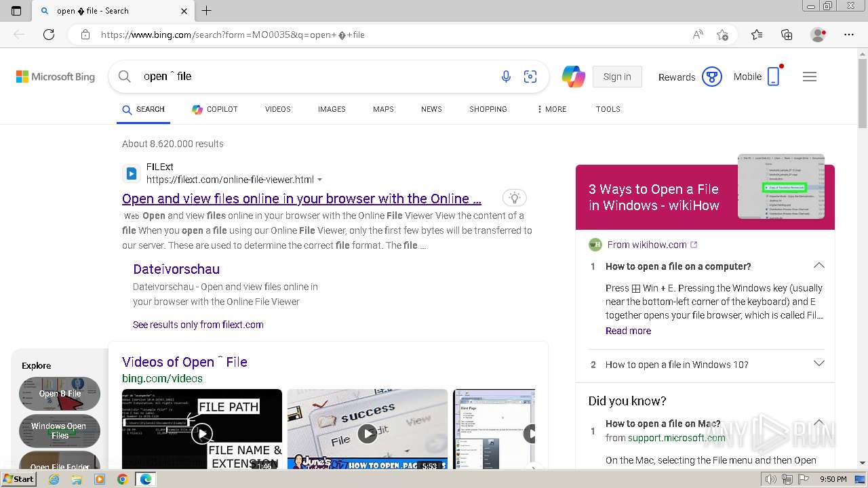Click the lightbulb insight icon
Viewport: 868px width, 488px height.
pyautogui.click(x=515, y=198)
